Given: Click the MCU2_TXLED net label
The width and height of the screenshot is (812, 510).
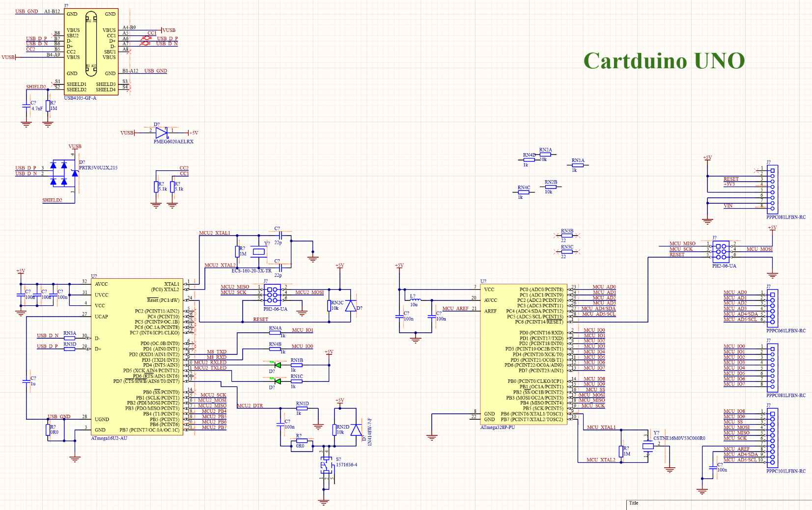Looking at the screenshot, I should [210, 368].
